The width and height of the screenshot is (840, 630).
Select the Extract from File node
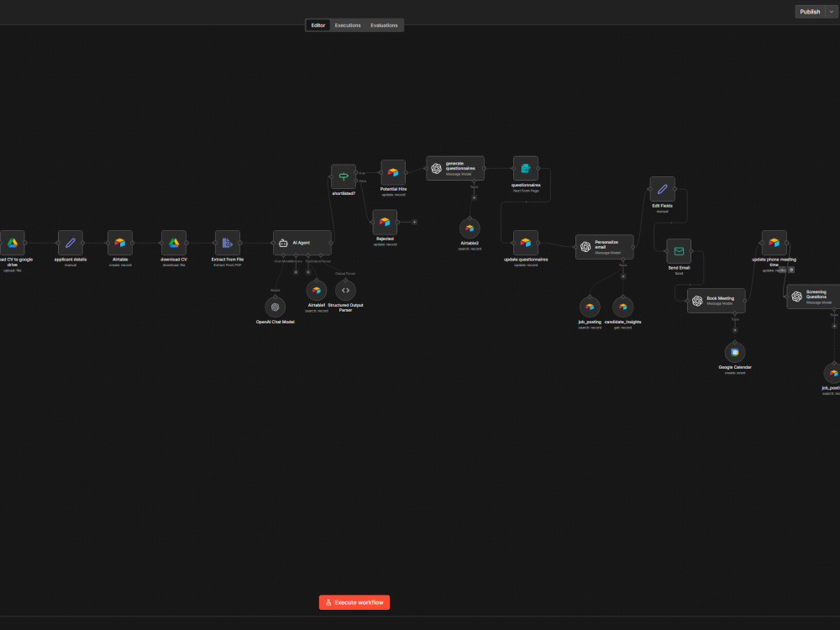point(227,243)
